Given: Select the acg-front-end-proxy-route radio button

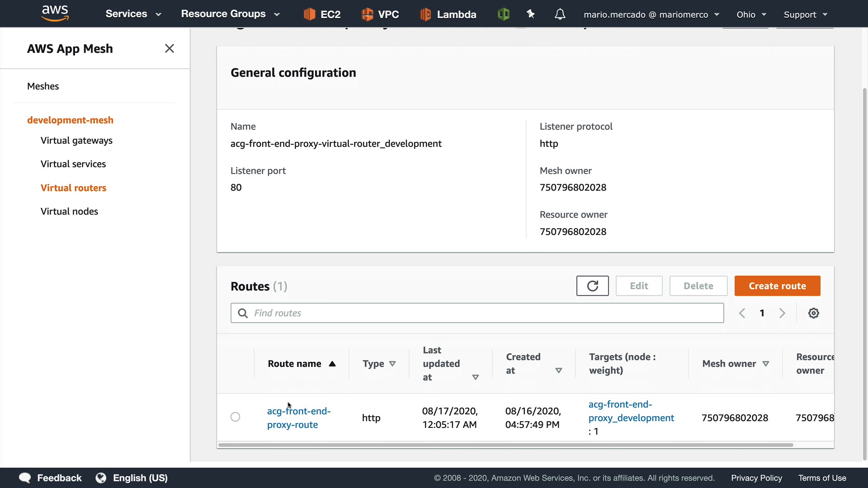Looking at the screenshot, I should [x=235, y=417].
